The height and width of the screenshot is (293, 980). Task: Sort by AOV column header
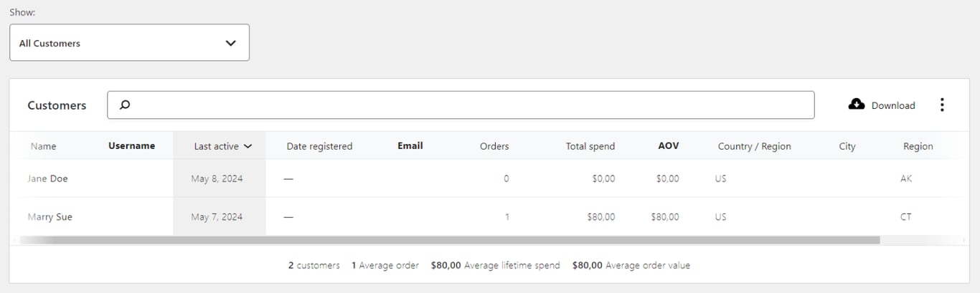tap(668, 145)
